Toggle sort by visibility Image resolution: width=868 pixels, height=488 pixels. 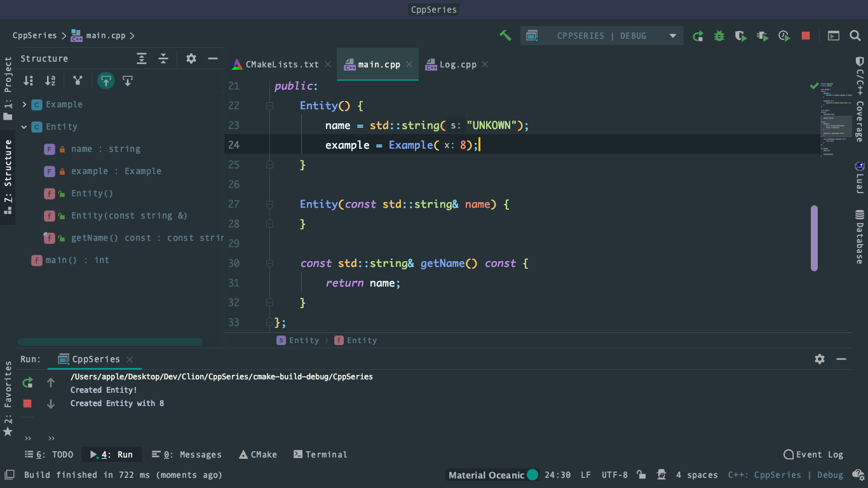pyautogui.click(x=29, y=81)
